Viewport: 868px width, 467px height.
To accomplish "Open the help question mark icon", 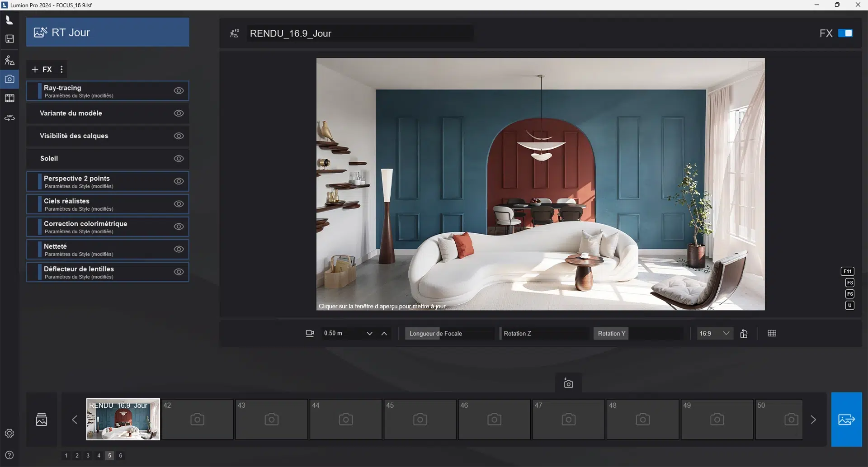I will tap(9, 455).
